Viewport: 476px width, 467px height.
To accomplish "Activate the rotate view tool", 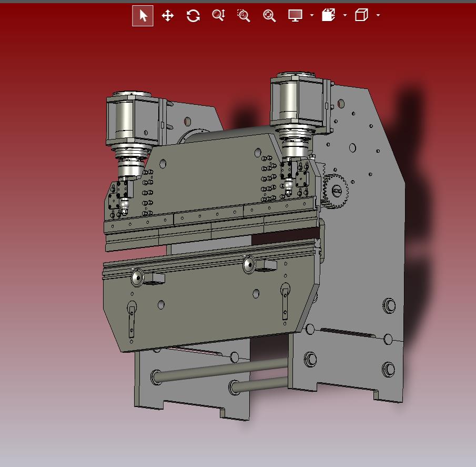I will (x=193, y=15).
